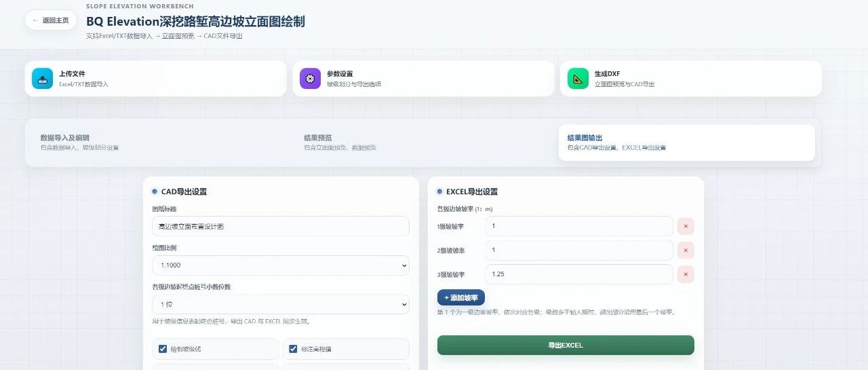The image size is (868, 370).
Task: Click the 2级坡坡率 value field
Action: pyautogui.click(x=579, y=251)
